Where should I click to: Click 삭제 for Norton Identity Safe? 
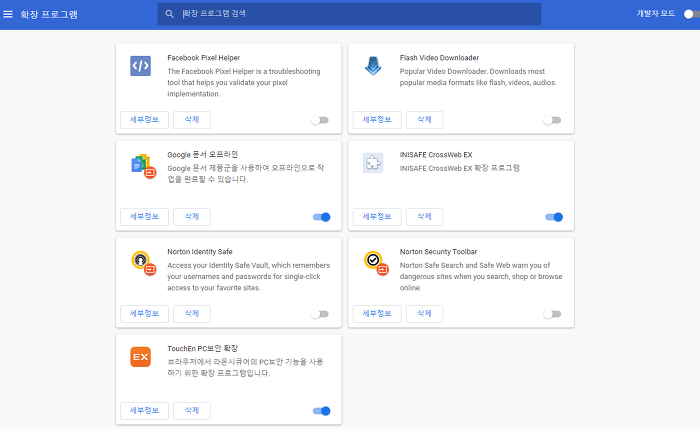pos(192,313)
